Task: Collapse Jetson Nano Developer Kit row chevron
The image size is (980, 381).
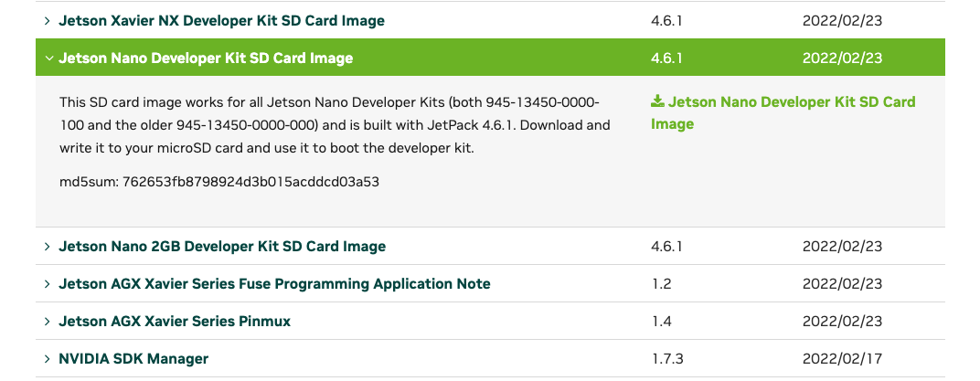Action: pyautogui.click(x=48, y=58)
